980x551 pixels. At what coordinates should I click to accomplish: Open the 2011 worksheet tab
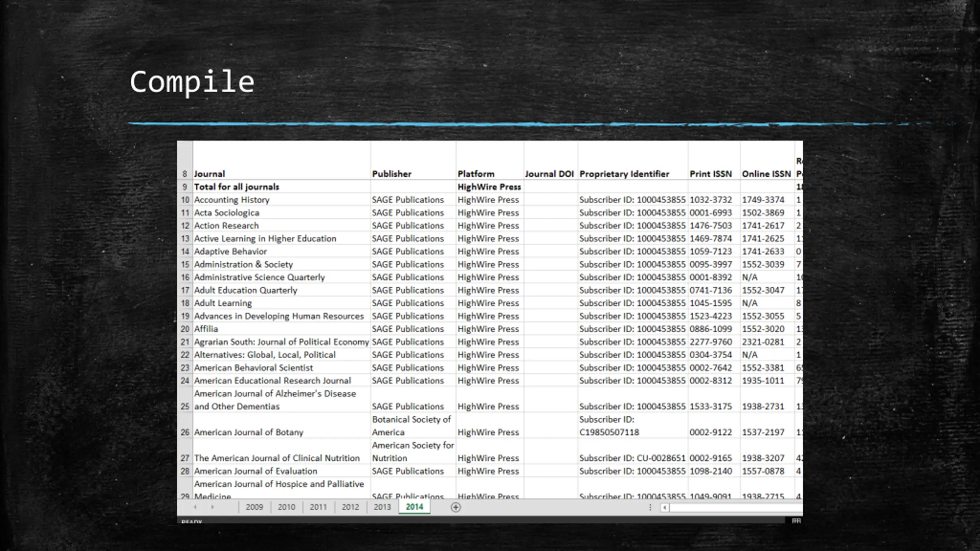tap(318, 507)
